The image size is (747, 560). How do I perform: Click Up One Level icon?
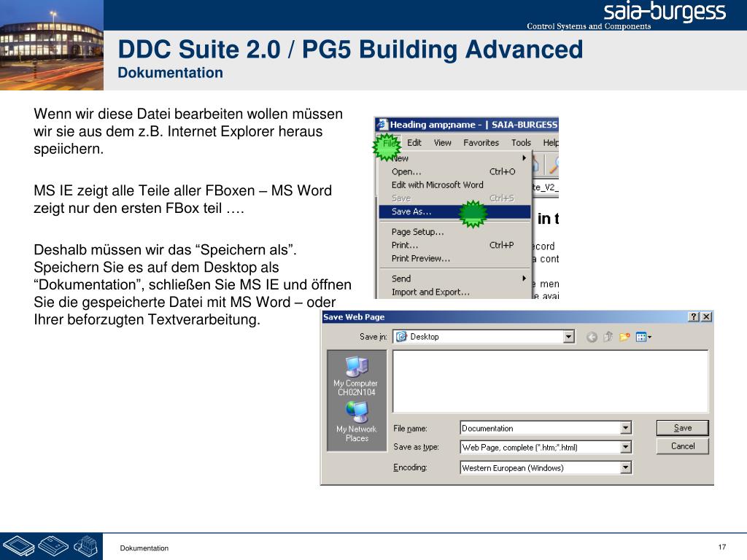608,337
